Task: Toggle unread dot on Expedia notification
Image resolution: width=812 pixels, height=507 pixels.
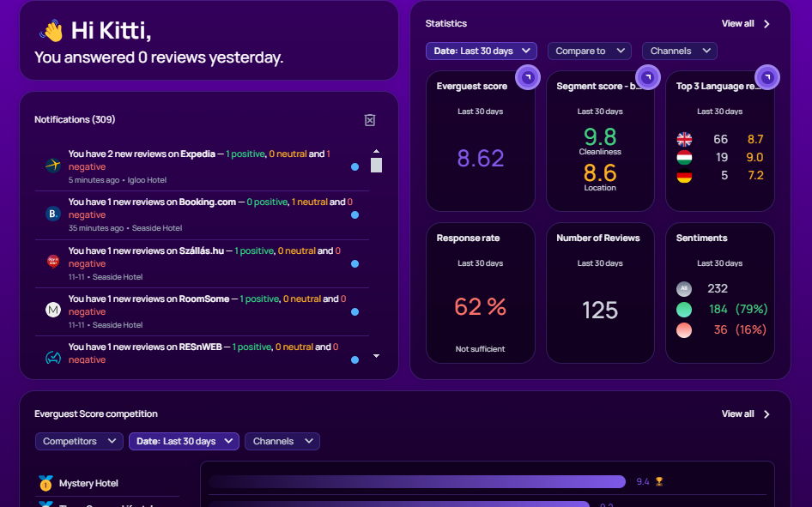Action: click(354, 166)
